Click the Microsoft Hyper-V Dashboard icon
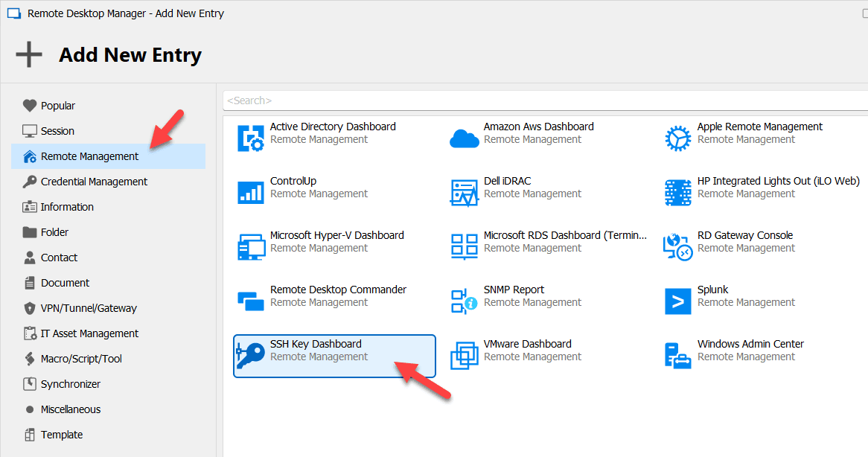 pos(252,247)
